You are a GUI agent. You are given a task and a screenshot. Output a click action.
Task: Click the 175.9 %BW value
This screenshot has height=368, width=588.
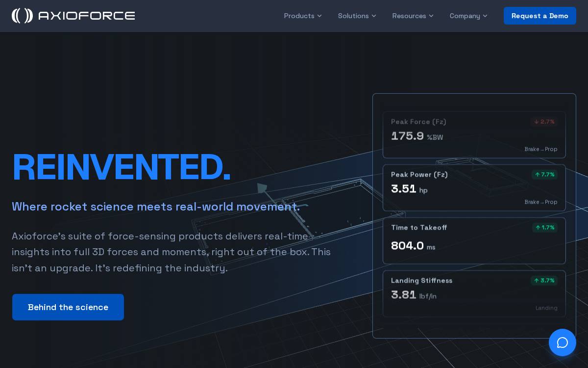417,136
